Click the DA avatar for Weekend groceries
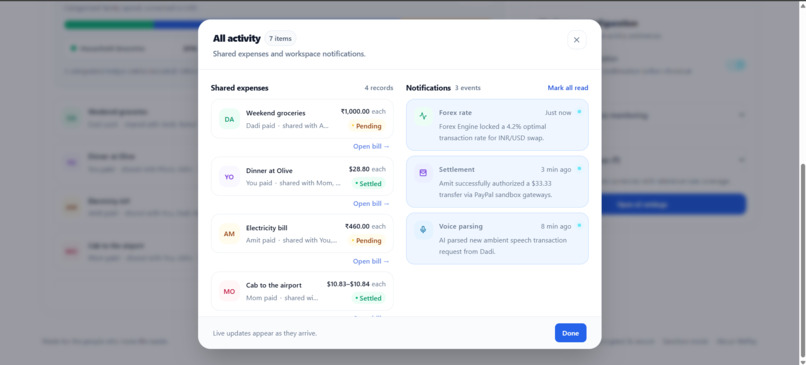 pos(229,119)
